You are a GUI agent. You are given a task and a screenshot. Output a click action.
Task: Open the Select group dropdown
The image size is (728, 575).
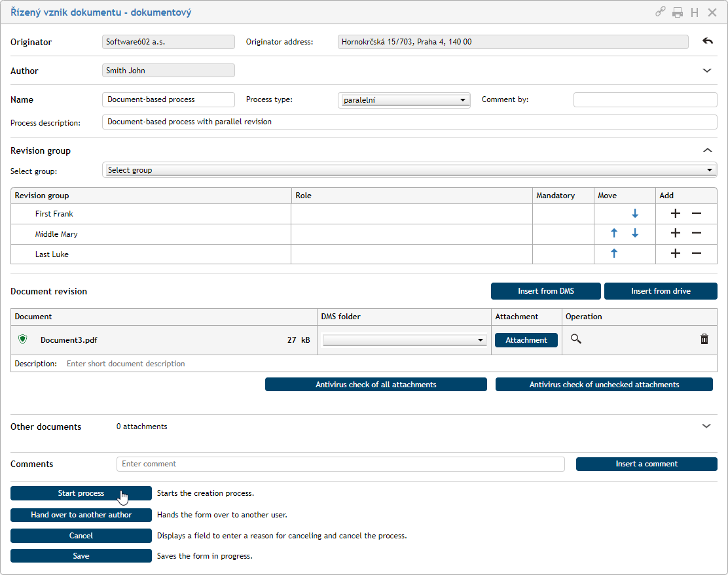[409, 170]
